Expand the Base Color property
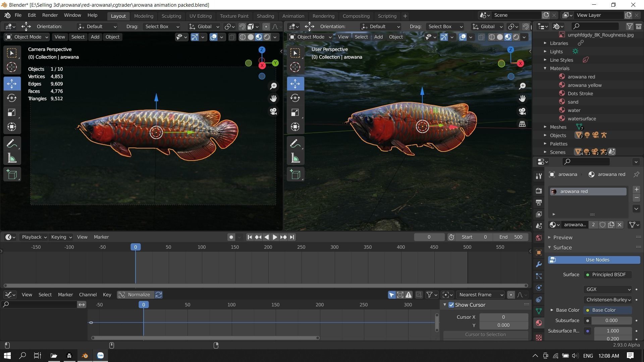 coord(552,310)
